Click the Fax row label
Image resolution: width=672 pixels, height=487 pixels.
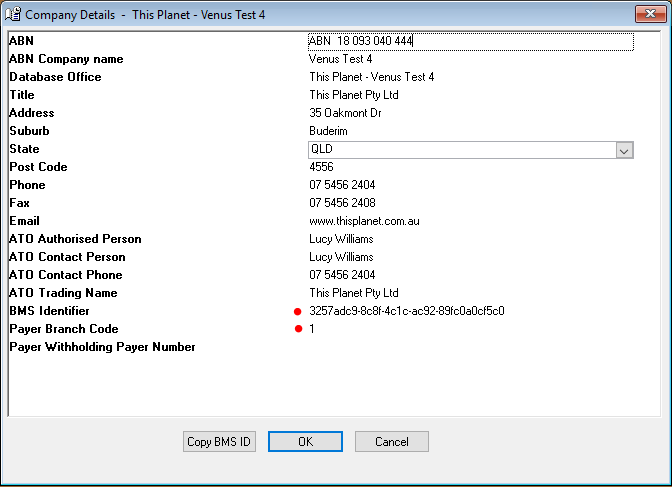click(x=19, y=203)
